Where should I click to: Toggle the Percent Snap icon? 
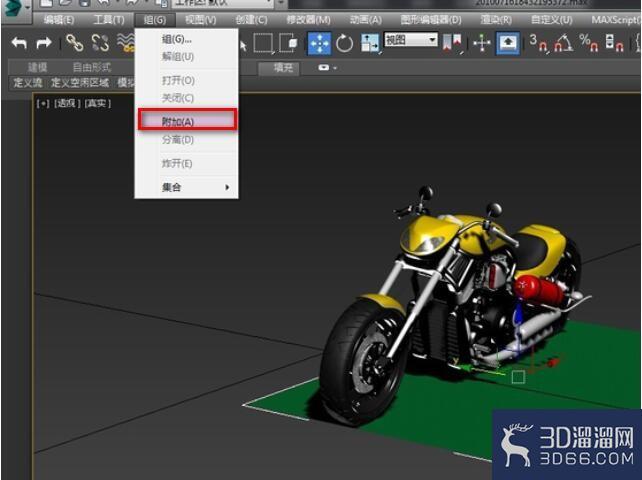tap(589, 43)
